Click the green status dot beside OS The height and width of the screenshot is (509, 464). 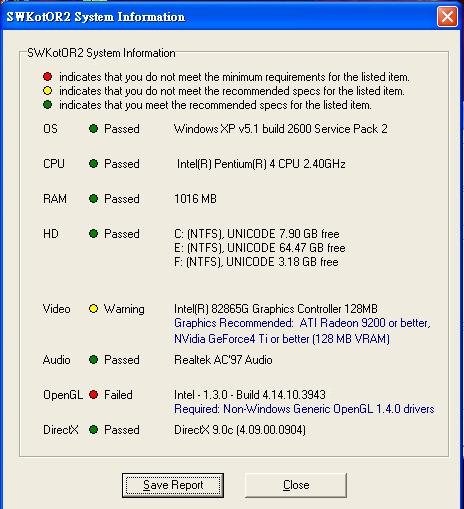[x=94, y=129]
